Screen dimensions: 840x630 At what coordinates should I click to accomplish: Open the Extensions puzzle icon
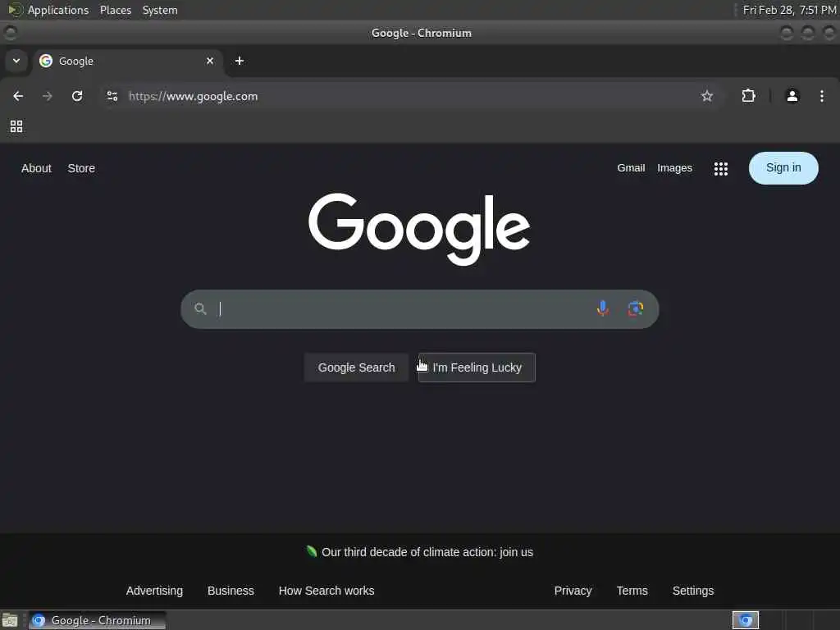point(748,97)
